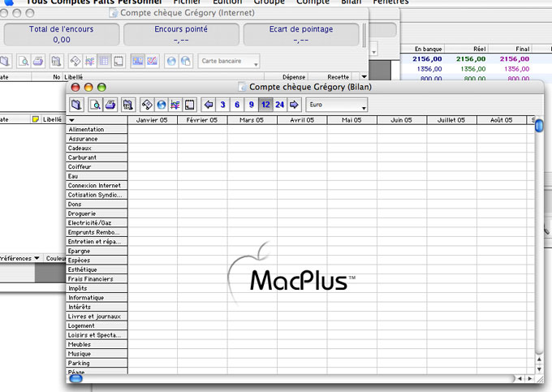552x392 pixels.
Task: Select the Loisirs et Specta... category row
Action: (97, 335)
